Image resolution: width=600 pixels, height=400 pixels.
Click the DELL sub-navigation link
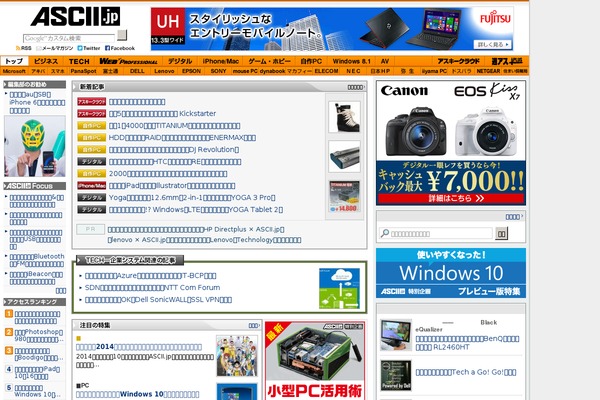point(137,71)
